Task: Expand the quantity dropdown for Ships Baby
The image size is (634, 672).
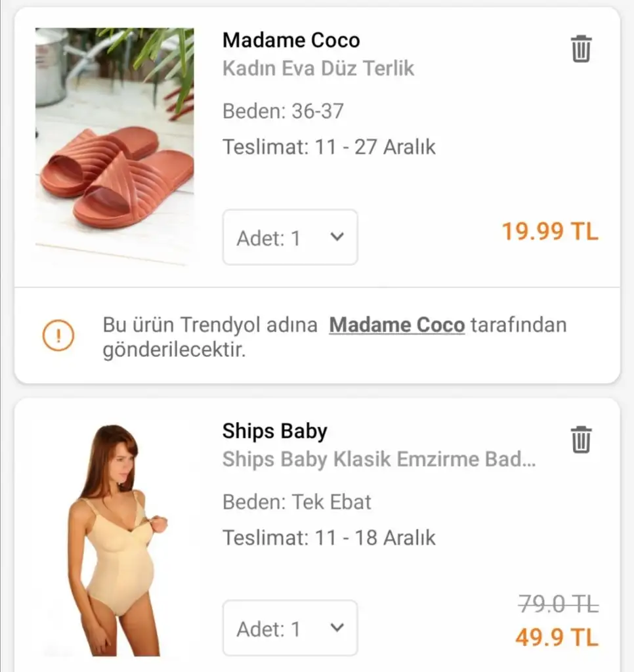Action: (290, 628)
